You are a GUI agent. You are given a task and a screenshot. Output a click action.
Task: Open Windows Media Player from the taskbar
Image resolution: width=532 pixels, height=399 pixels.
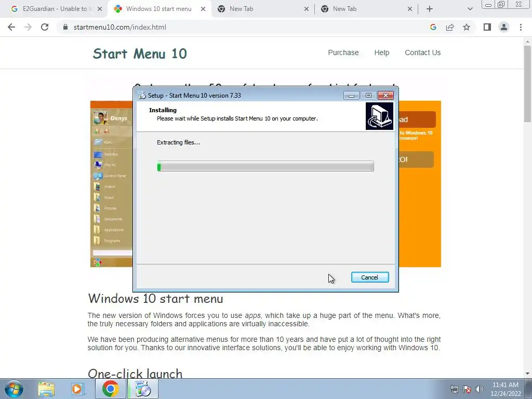coord(77,389)
